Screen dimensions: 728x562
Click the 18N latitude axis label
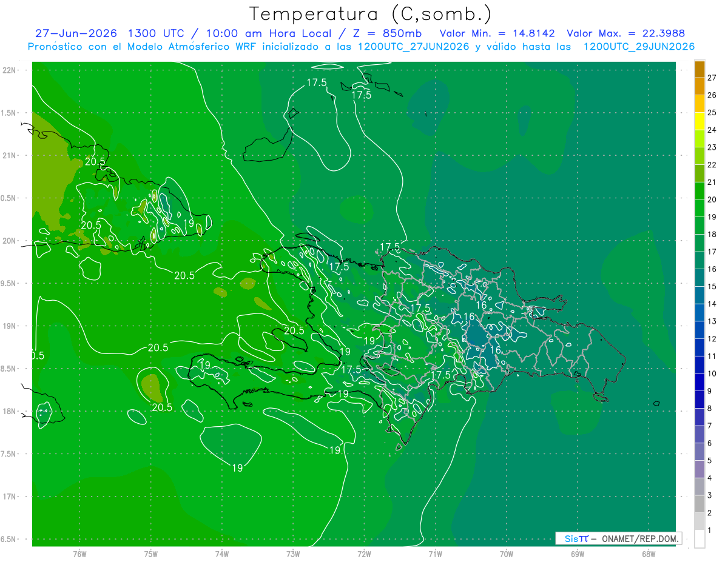click(x=9, y=412)
